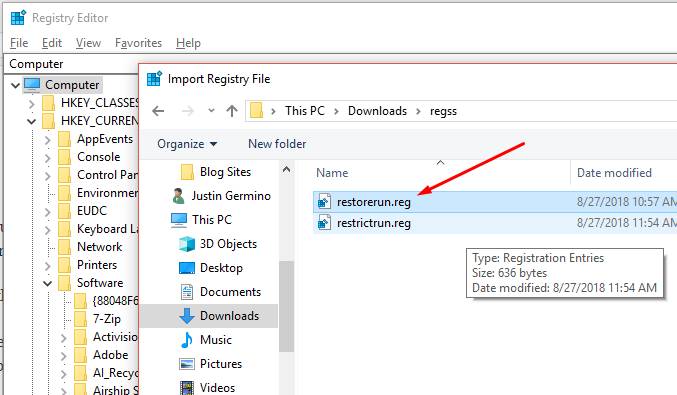The image size is (677, 395).
Task: Click the Adobe key folder icon
Action: (80, 355)
